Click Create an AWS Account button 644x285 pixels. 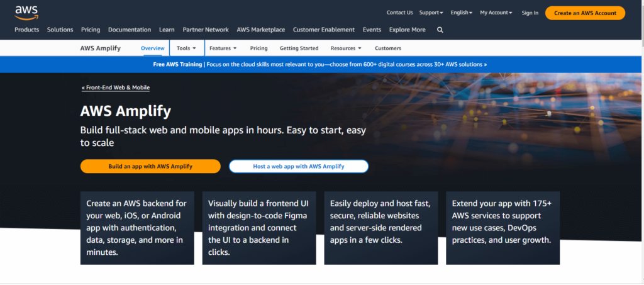(x=585, y=13)
